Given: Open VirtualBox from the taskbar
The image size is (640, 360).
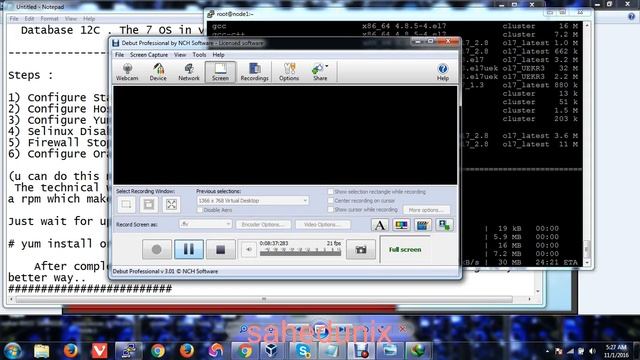Looking at the screenshot, I should (x=272, y=350).
